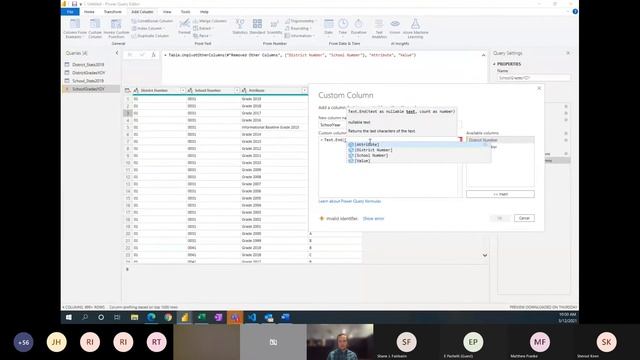Open the Parse dropdown
This screenshot has width=640, height=360.
point(202,36)
